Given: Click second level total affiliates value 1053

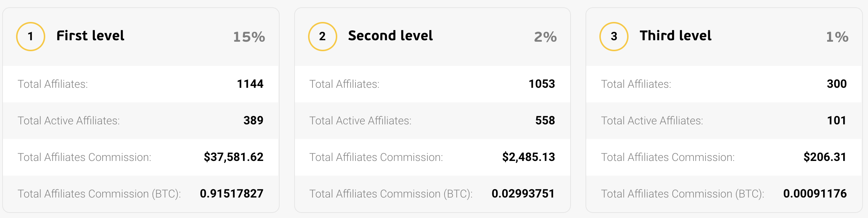Looking at the screenshot, I should click(x=542, y=84).
